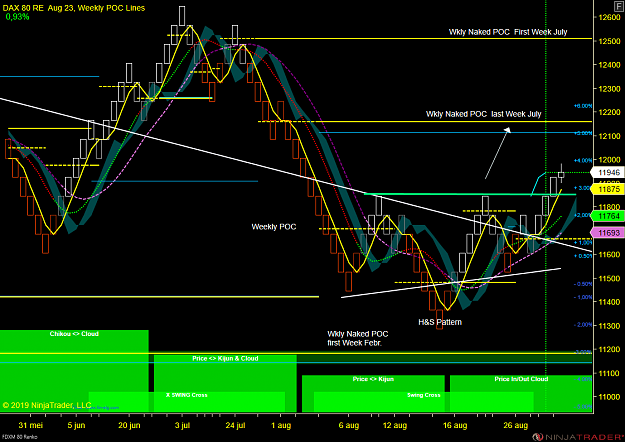Click the 12300 level on the price axis
This screenshot has width=625, height=442.
coord(609,88)
